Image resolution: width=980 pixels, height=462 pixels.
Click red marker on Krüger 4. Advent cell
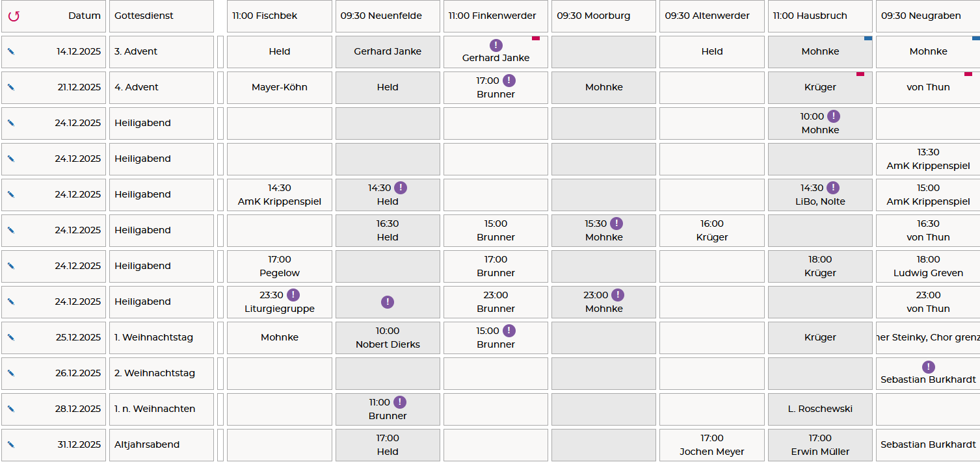pyautogui.click(x=860, y=74)
